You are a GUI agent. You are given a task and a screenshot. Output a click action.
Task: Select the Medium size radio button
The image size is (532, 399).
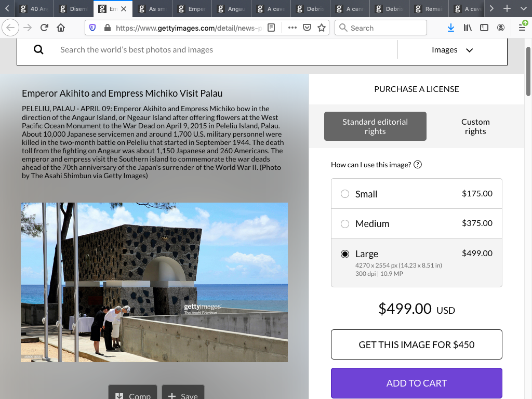[345, 224]
